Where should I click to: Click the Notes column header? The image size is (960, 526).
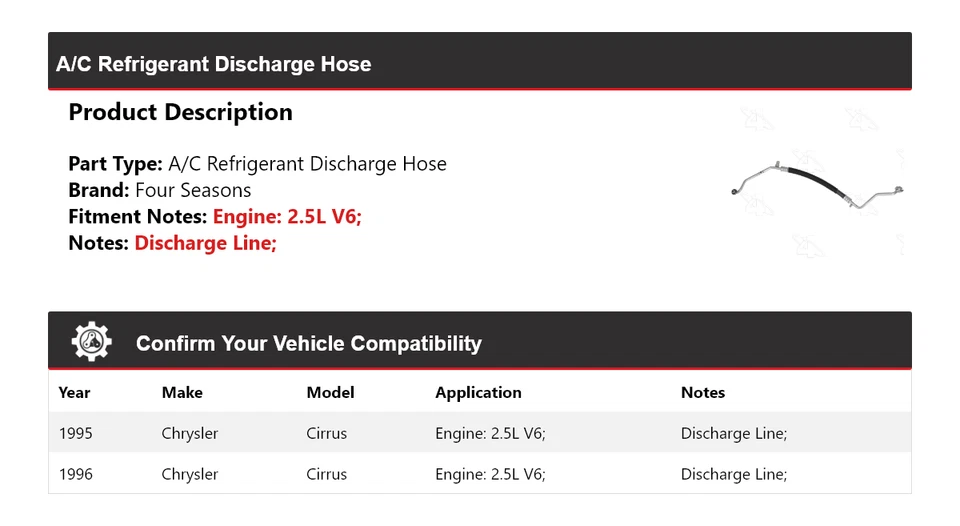point(703,393)
